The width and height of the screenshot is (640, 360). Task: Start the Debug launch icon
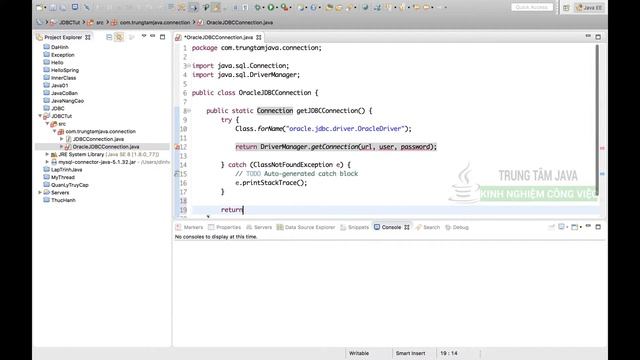pyautogui.click(x=258, y=7)
